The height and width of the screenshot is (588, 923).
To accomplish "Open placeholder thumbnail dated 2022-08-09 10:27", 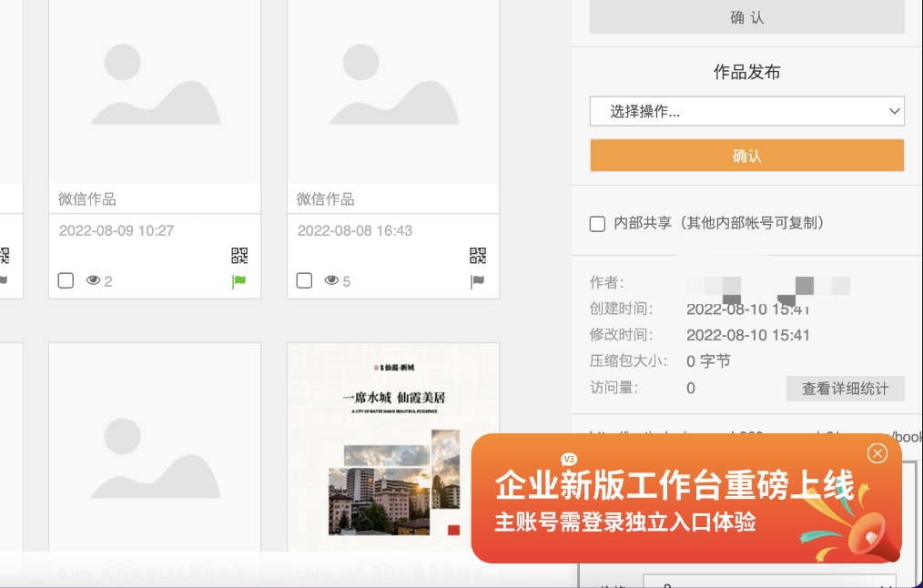I will (x=155, y=91).
